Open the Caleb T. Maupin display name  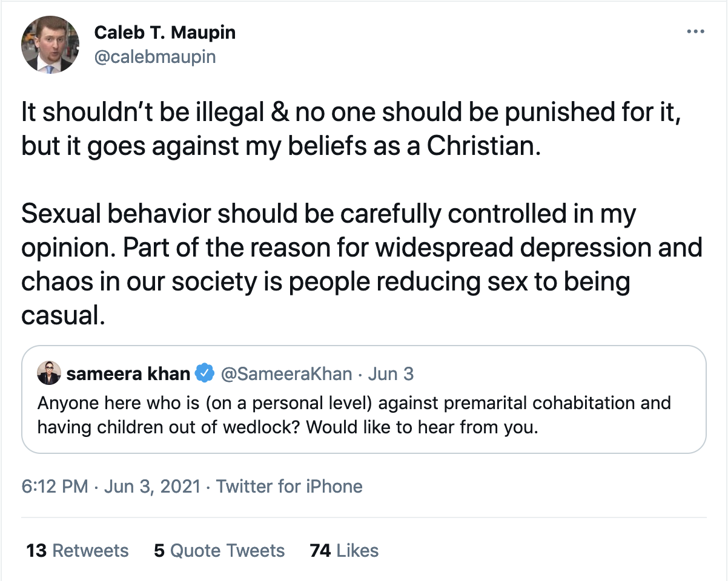click(x=165, y=33)
